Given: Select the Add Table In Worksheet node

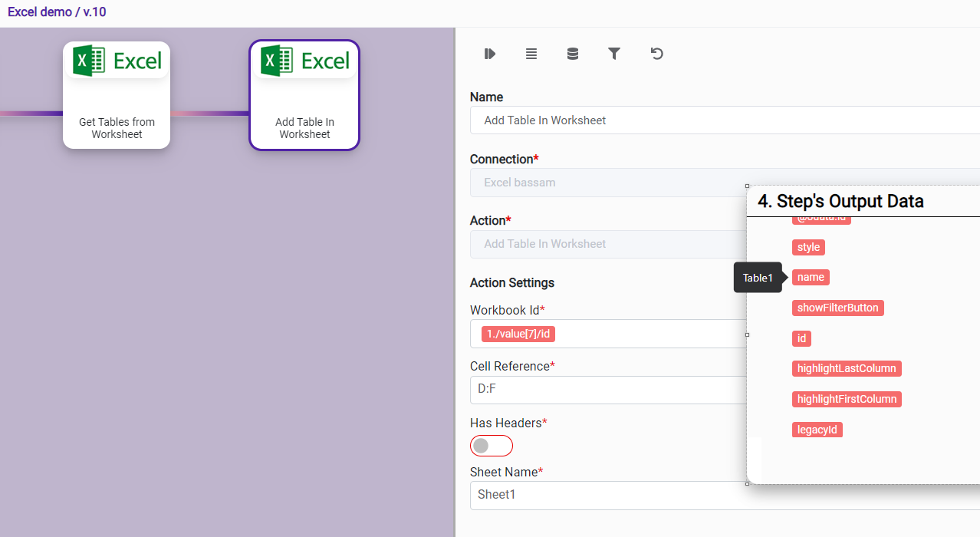Looking at the screenshot, I should [x=304, y=95].
